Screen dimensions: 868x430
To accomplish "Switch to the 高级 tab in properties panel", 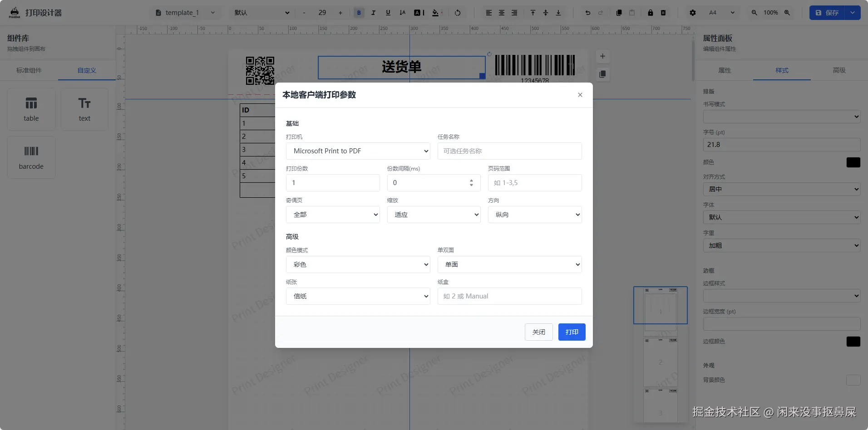I will point(839,70).
